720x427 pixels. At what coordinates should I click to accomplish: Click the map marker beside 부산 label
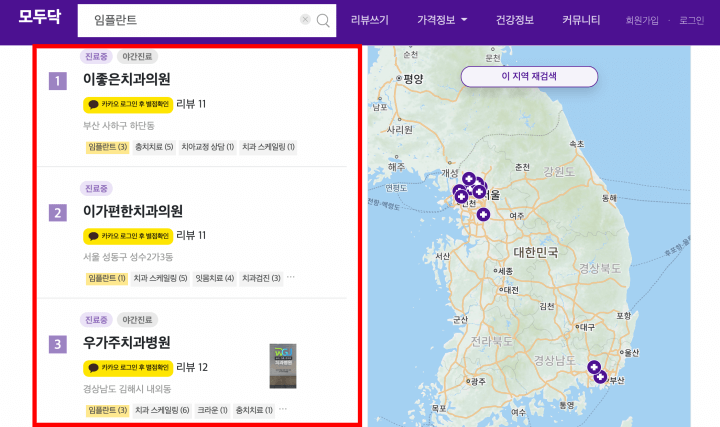(600, 377)
